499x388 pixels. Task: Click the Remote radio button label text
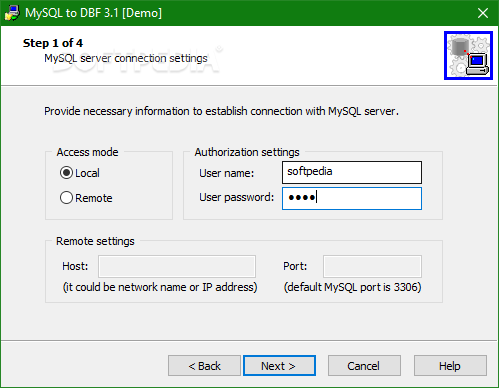pyautogui.click(x=94, y=198)
